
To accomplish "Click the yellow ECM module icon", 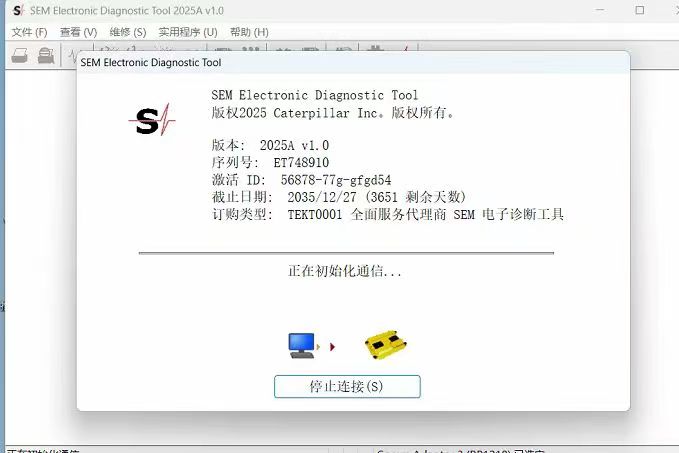I will pyautogui.click(x=386, y=346).
